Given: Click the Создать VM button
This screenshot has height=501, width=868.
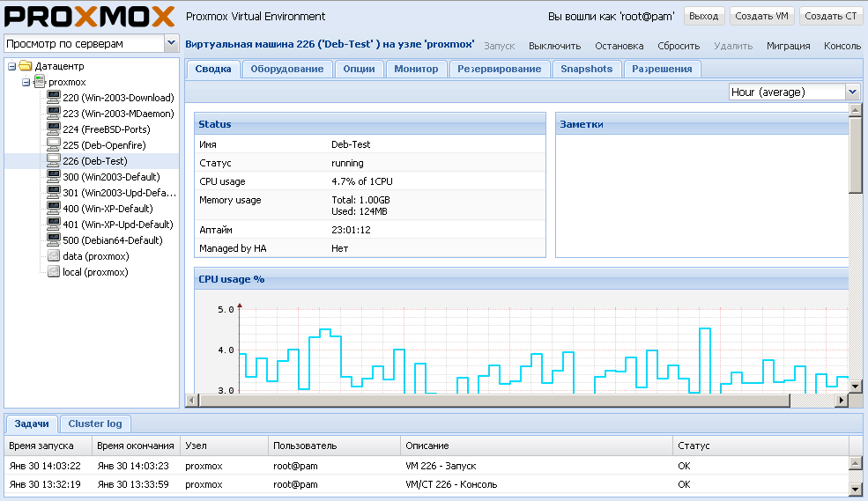Looking at the screenshot, I should pos(761,16).
